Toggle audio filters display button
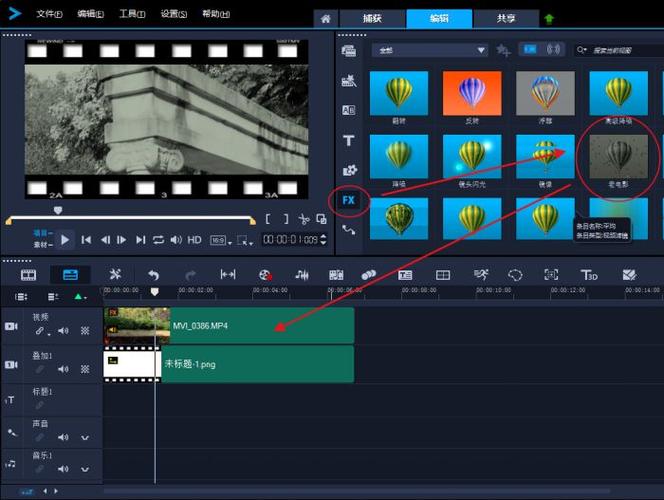Screen dimensions: 664x500 (553, 50)
